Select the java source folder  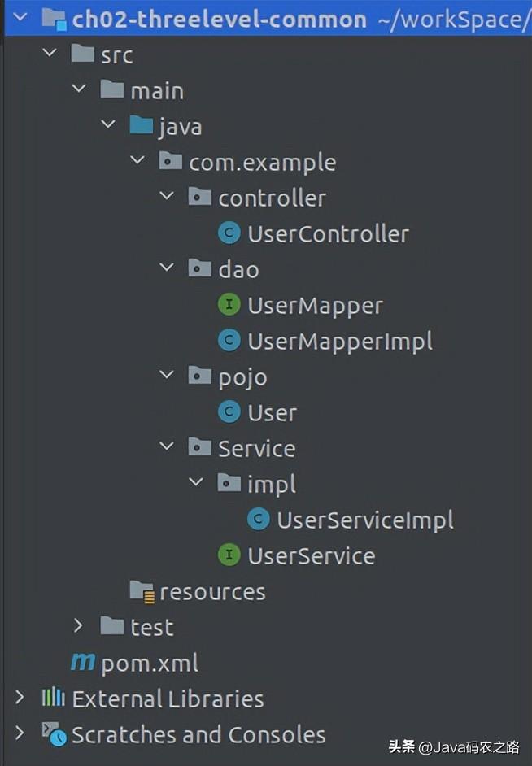180,127
